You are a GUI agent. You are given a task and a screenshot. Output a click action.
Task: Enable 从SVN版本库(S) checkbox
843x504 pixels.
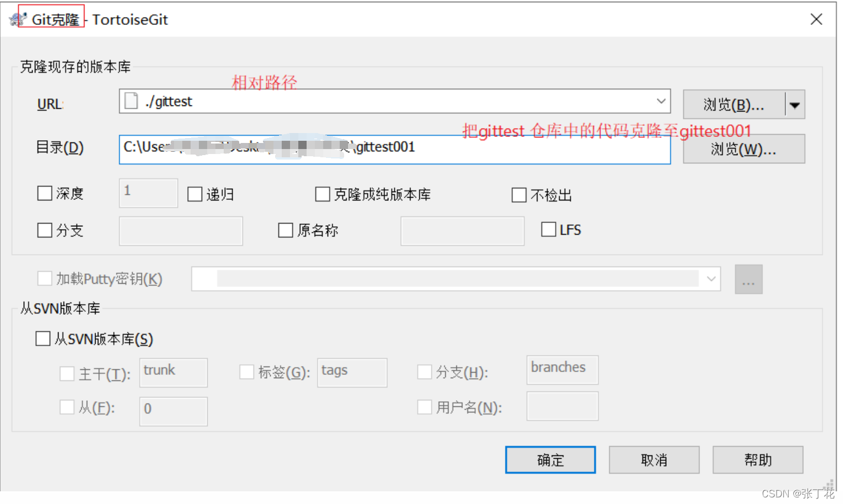43,338
